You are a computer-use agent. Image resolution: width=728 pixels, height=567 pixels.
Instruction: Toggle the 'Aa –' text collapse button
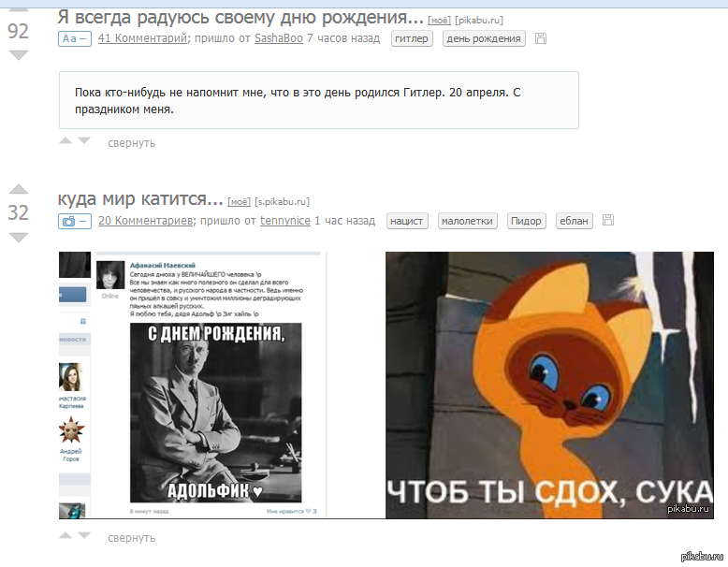tap(75, 38)
